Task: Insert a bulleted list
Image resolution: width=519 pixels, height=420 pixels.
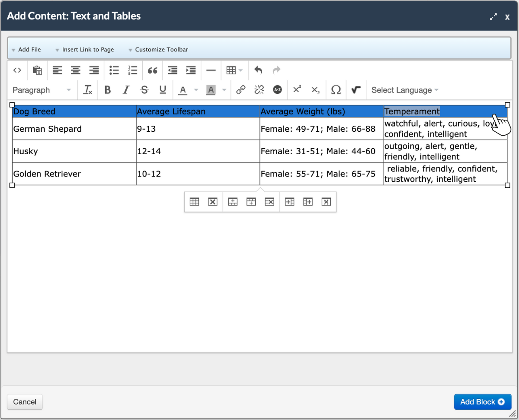Action: (x=114, y=70)
